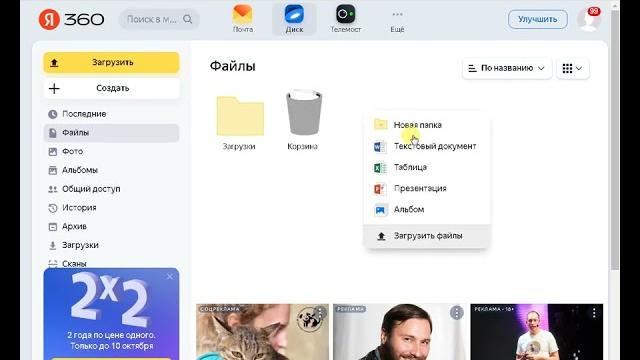This screenshot has height=360, width=640.
Task: Choose Презентация from context menu
Action: coord(427,189)
